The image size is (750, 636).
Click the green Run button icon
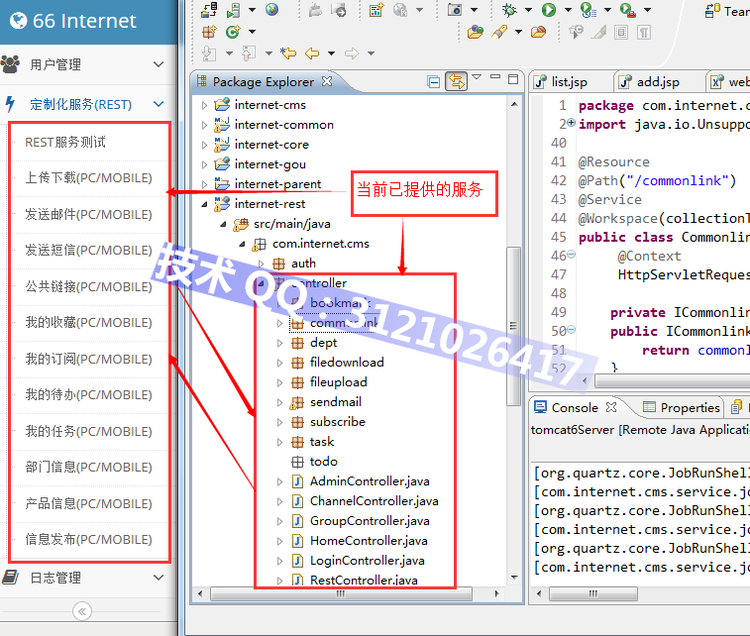(x=549, y=10)
